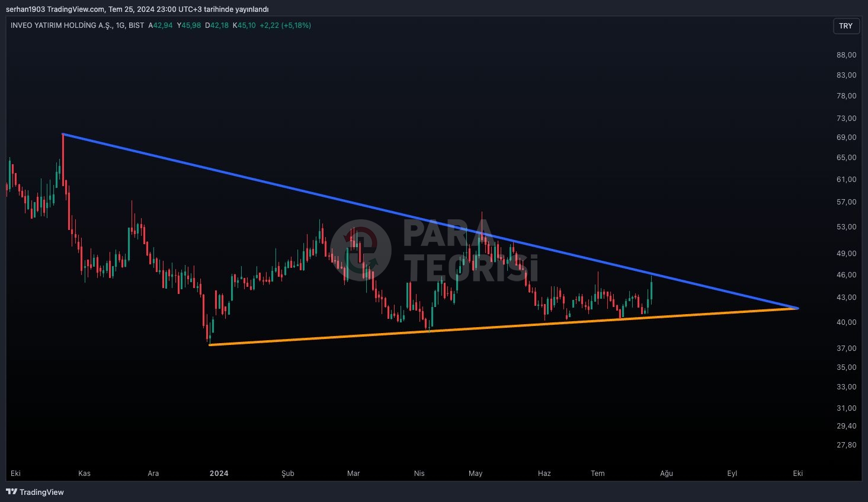Screen dimensions: 868x502
Task: Click the 29,40 price axis label
Action: pos(846,426)
